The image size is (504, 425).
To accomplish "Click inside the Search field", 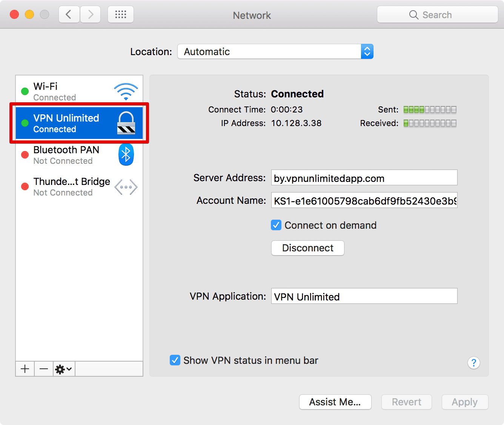I will point(438,14).
